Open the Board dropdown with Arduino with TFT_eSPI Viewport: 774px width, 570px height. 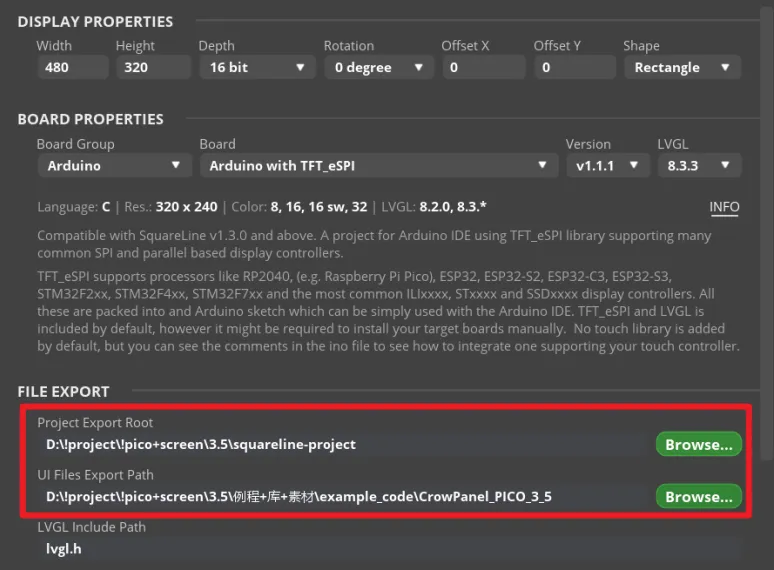(378, 166)
